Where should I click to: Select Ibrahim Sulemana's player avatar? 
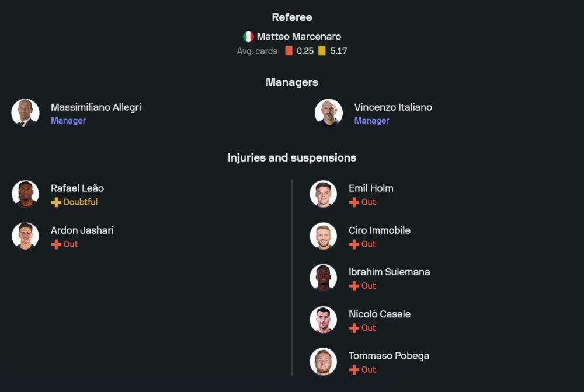point(323,278)
